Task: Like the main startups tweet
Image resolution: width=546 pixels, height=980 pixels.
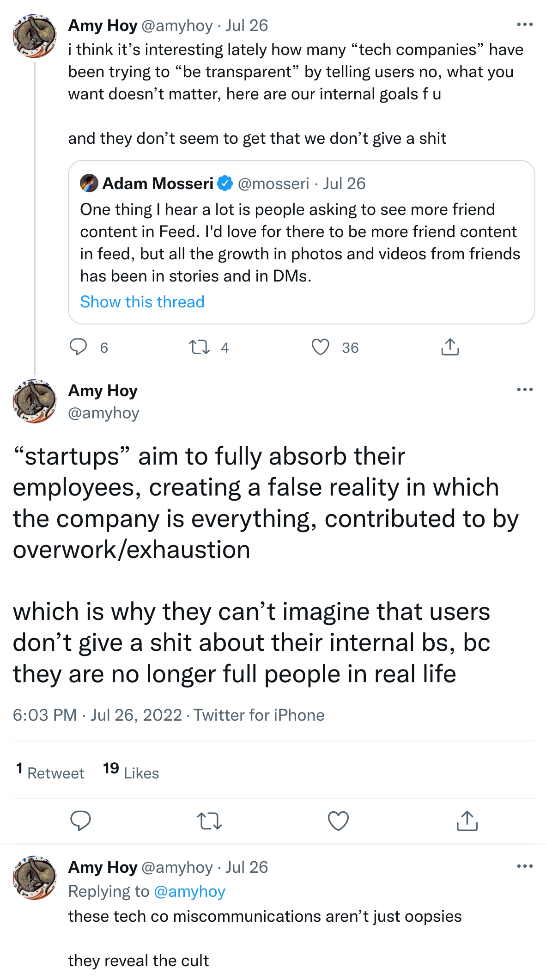Action: tap(338, 821)
